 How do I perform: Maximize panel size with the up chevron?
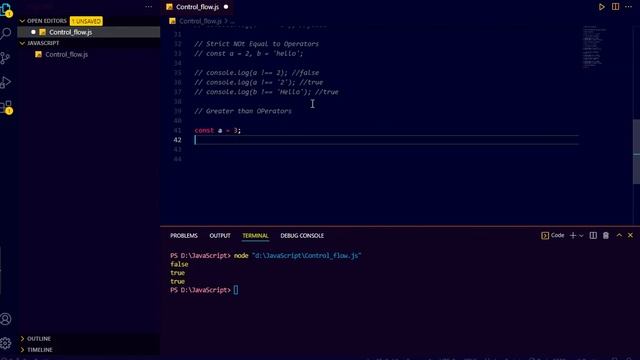point(619,235)
